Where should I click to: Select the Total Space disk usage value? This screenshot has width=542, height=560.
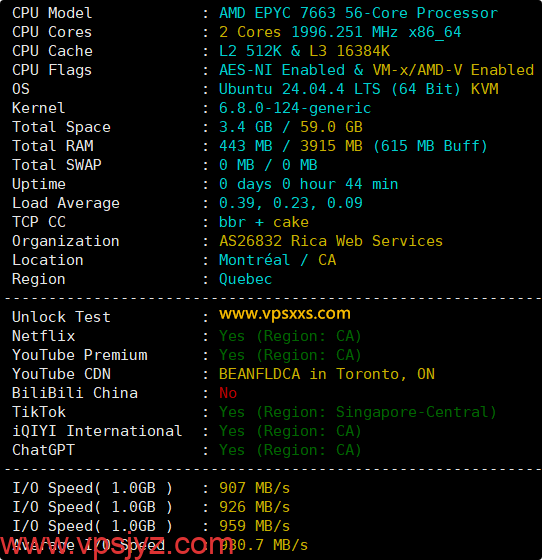click(x=291, y=127)
